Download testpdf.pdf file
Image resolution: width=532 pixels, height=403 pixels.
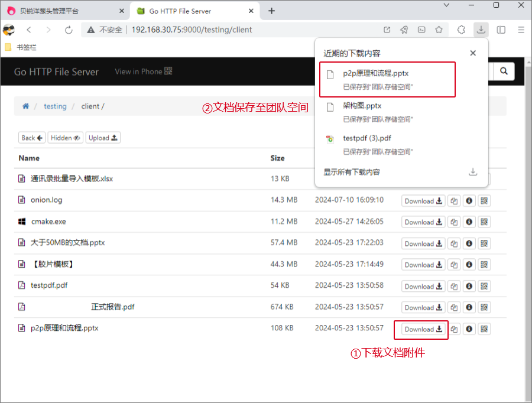[423, 287]
